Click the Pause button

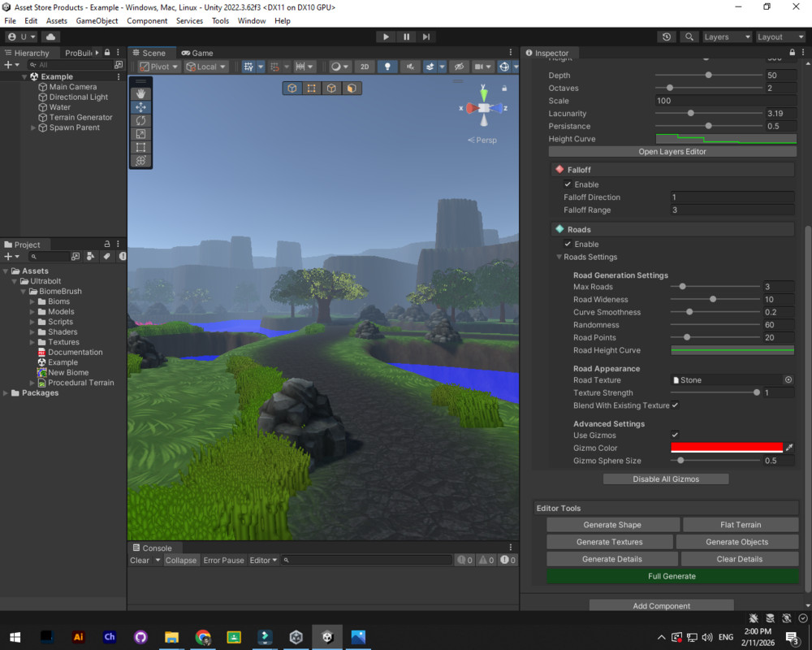(407, 37)
